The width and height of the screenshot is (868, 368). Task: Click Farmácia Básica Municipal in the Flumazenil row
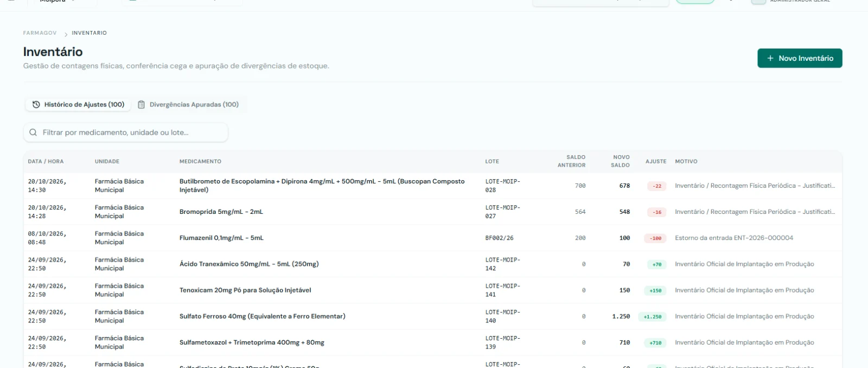pos(119,238)
